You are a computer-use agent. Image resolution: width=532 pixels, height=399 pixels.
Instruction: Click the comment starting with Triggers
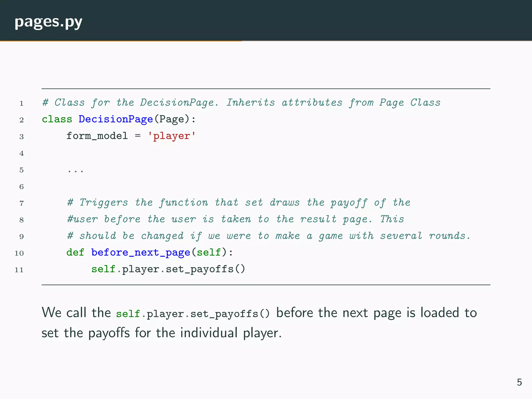[238, 203]
